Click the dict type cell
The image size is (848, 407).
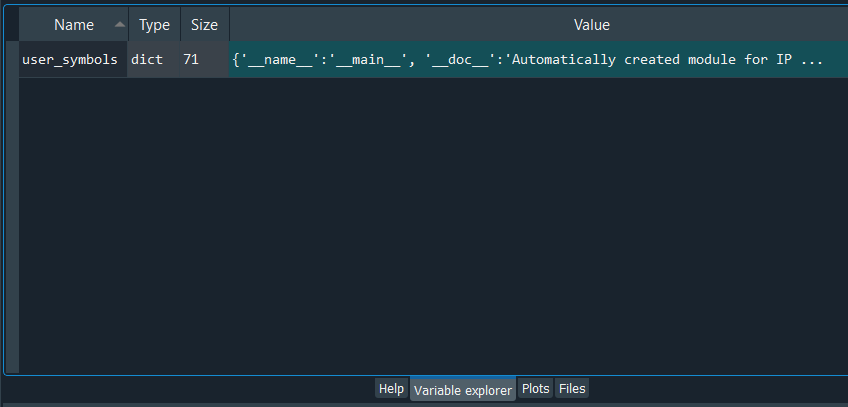tap(148, 60)
